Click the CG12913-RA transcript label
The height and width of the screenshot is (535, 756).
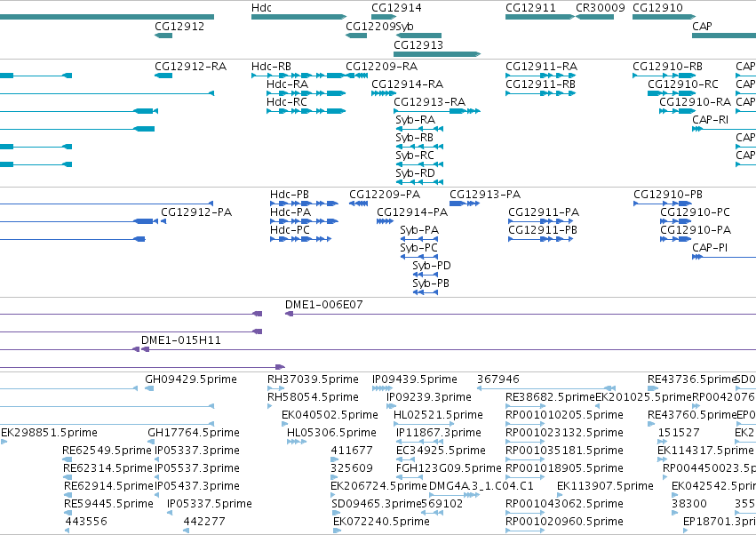pyautogui.click(x=430, y=102)
